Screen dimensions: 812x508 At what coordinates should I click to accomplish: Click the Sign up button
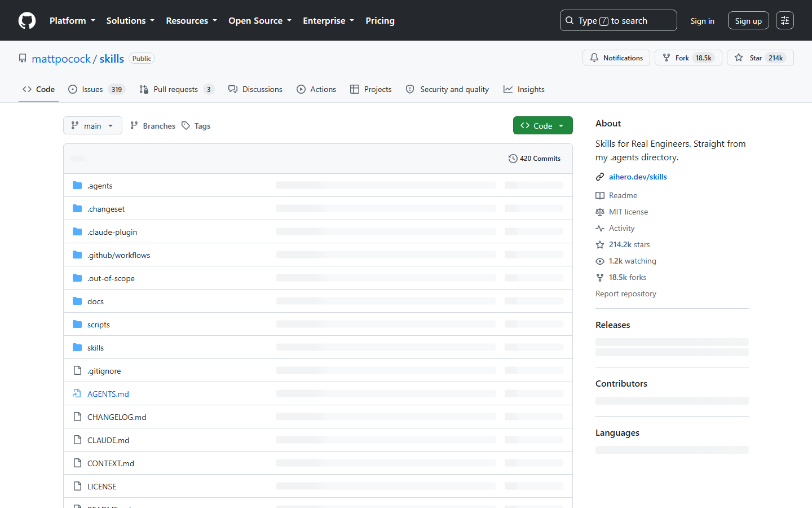coord(748,20)
